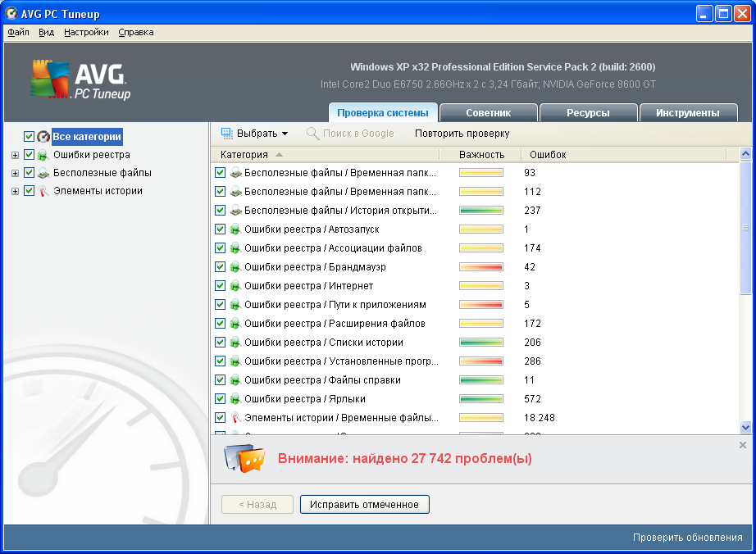The width and height of the screenshot is (756, 554).
Task: Sort by the Ошибок column header
Action: (624, 155)
